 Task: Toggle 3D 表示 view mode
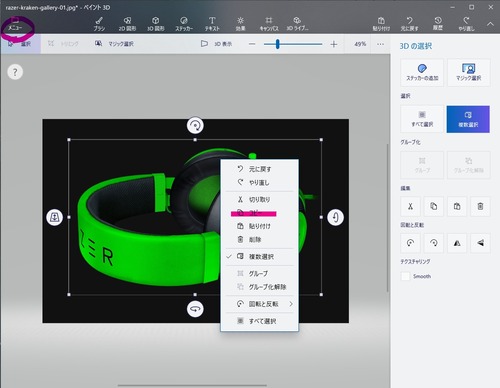click(x=216, y=44)
